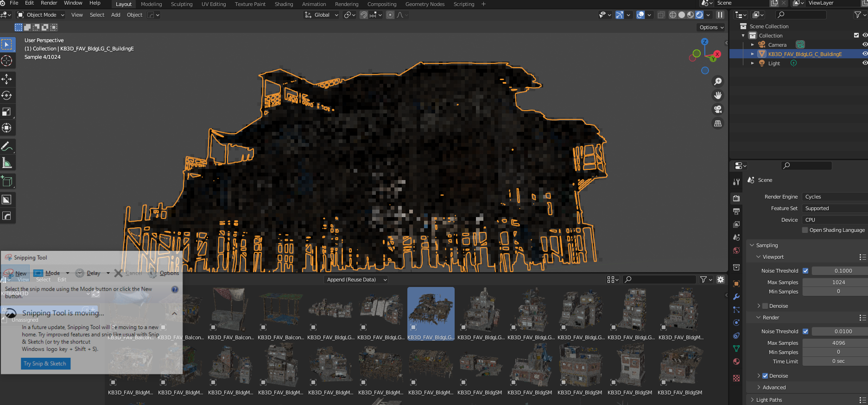Open the Object Mode dropdown

[41, 15]
